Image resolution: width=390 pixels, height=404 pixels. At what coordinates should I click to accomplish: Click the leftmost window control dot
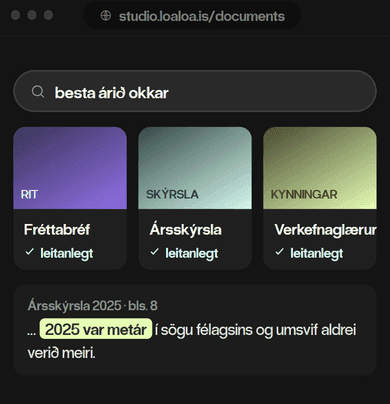(16, 15)
